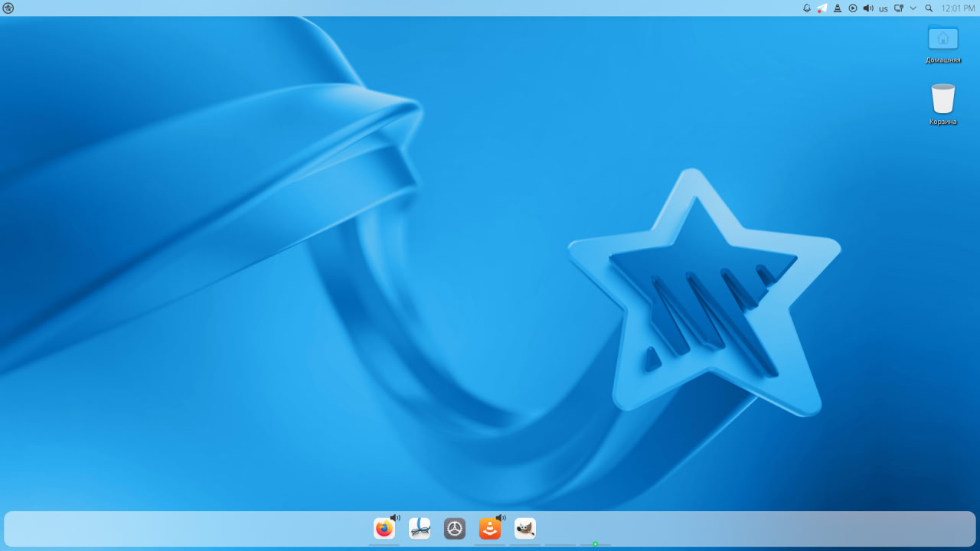The image size is (980, 551).
Task: Open the volume control in tray
Action: [868, 8]
